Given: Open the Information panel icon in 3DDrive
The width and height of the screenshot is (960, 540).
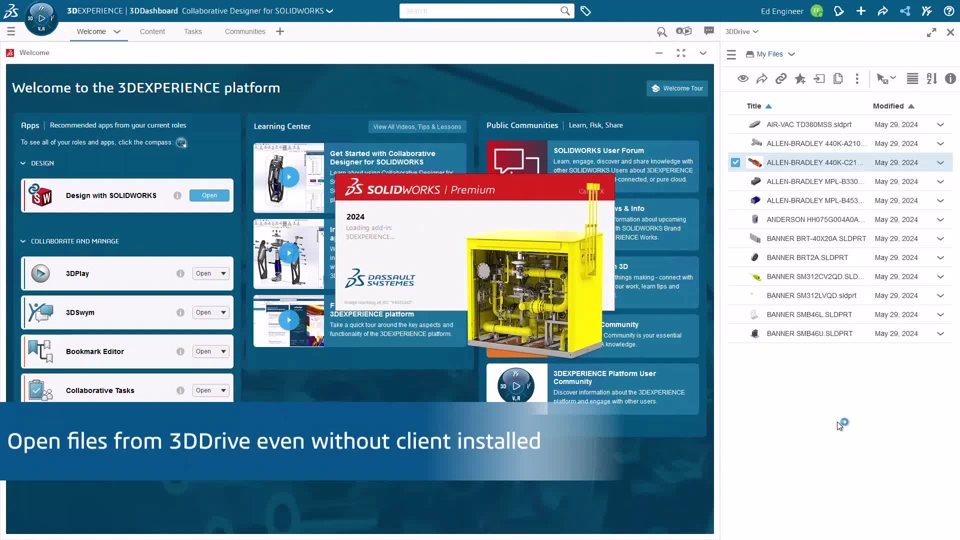Looking at the screenshot, I should (x=950, y=78).
